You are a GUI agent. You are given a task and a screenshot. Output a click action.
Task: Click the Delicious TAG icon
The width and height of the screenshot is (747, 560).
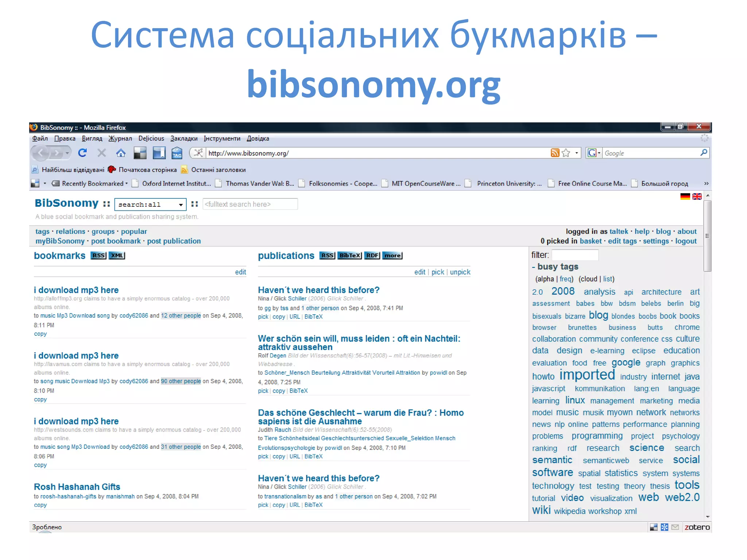[x=177, y=153]
